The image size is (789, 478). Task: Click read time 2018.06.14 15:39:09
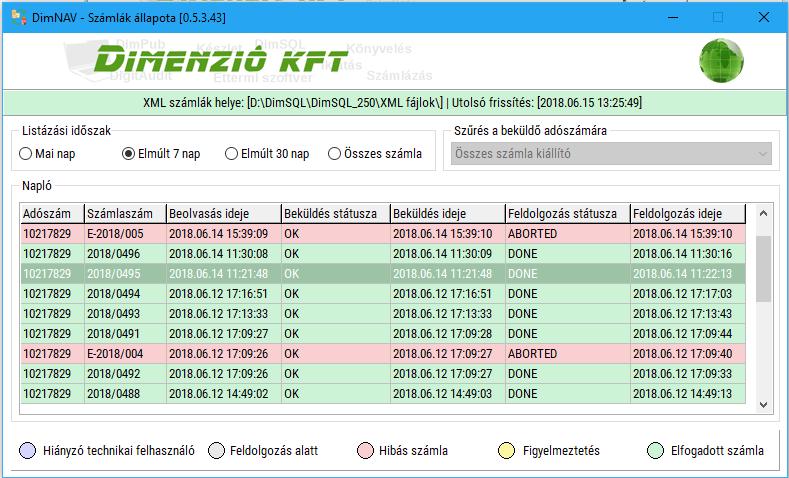(218, 233)
